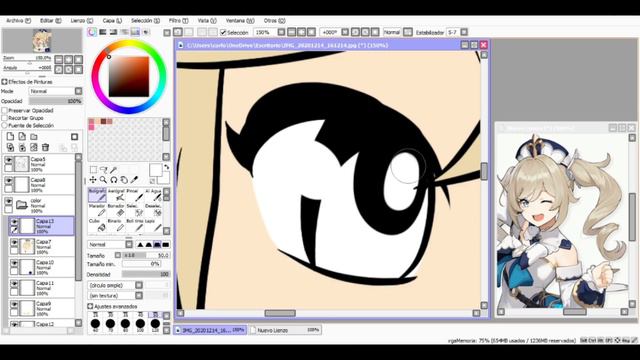The height and width of the screenshot is (360, 640).
Task: Select the Aerógrafo airbrush tool
Action: click(116, 195)
